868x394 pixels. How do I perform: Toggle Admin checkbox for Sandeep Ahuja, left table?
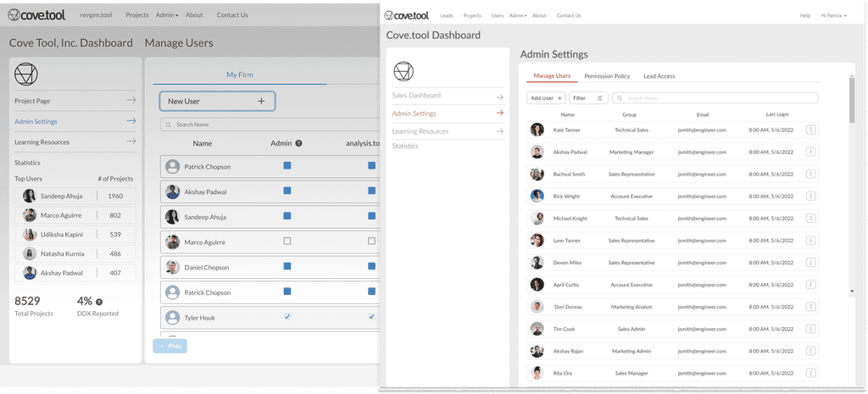click(x=287, y=216)
